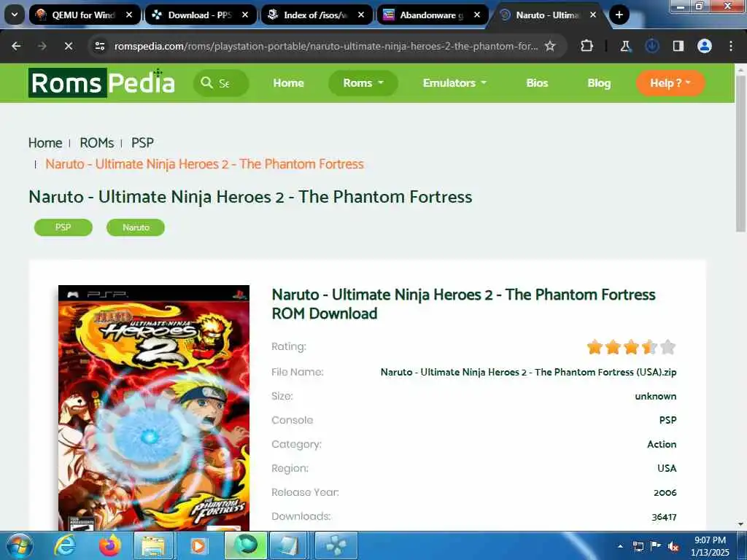The image size is (747, 560).
Task: Launch Firefox from the taskbar
Action: coord(110,545)
